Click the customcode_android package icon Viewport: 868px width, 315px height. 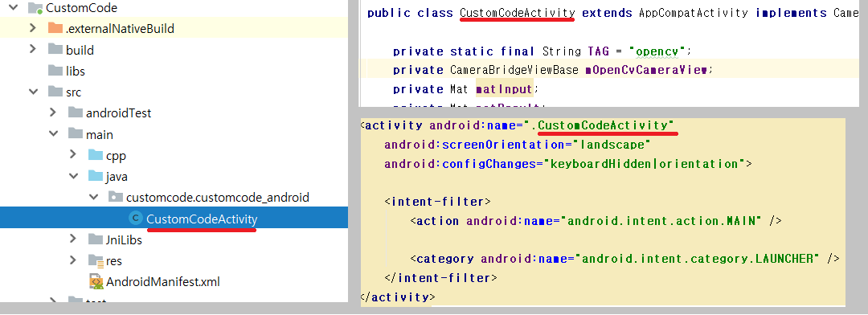click(x=115, y=197)
